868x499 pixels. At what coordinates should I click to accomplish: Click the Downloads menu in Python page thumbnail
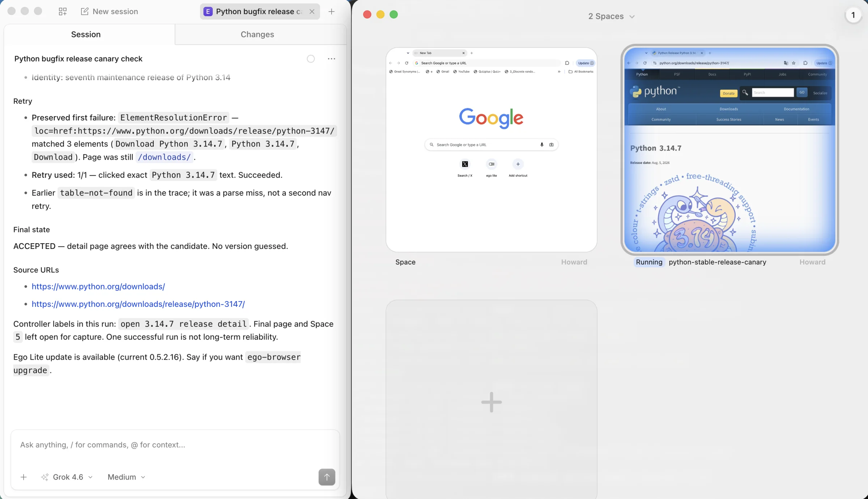point(728,109)
